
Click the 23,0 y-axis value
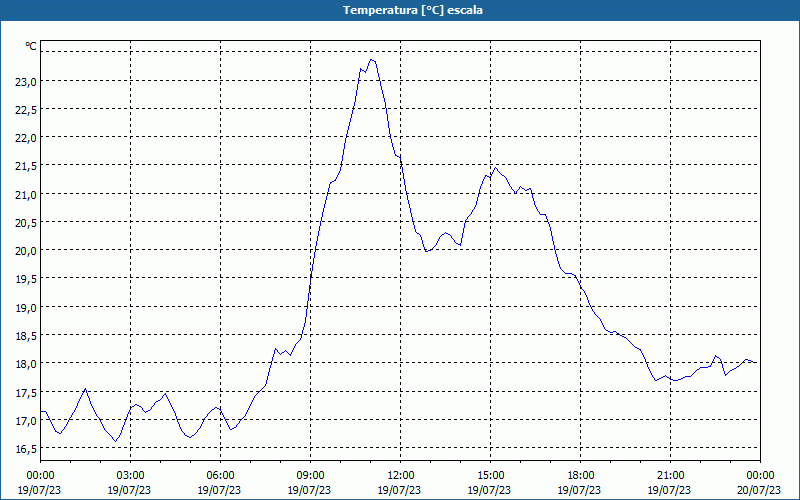[x=25, y=82]
